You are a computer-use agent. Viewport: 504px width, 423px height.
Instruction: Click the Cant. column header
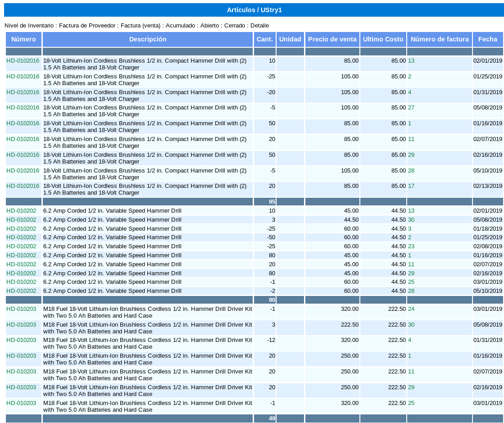pyautogui.click(x=264, y=40)
